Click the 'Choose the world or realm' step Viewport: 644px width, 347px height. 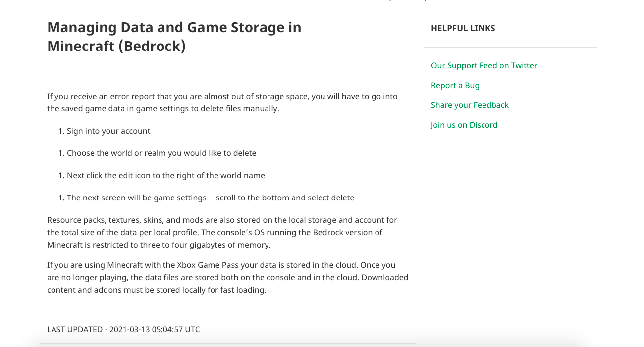pos(161,153)
